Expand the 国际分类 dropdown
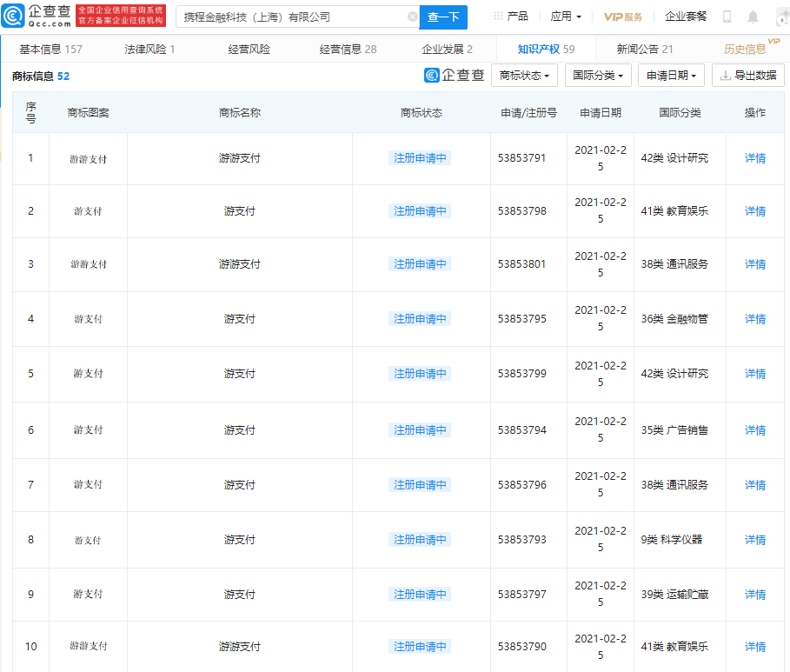790x672 pixels. tap(600, 76)
